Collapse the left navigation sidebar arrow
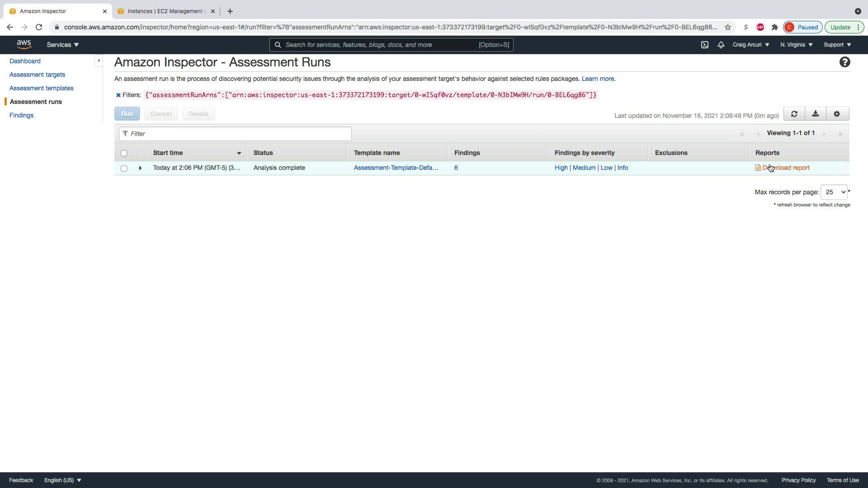This screenshot has width=868, height=488. pyautogui.click(x=99, y=61)
